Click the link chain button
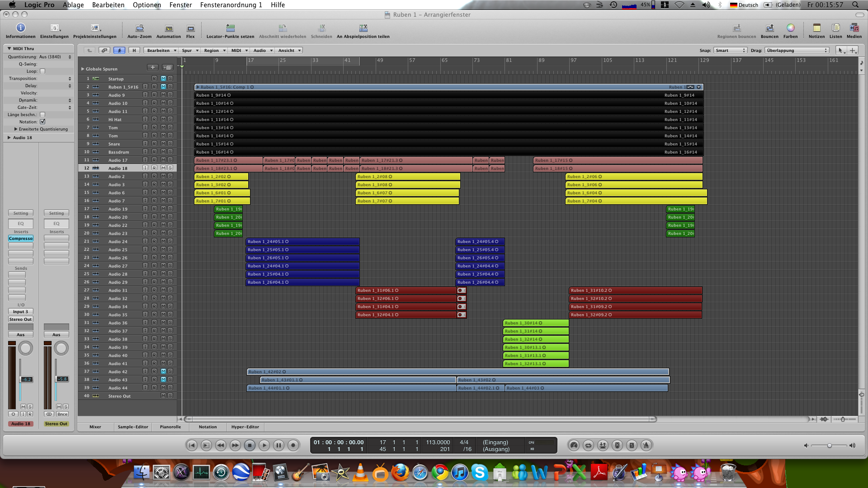 tap(104, 50)
